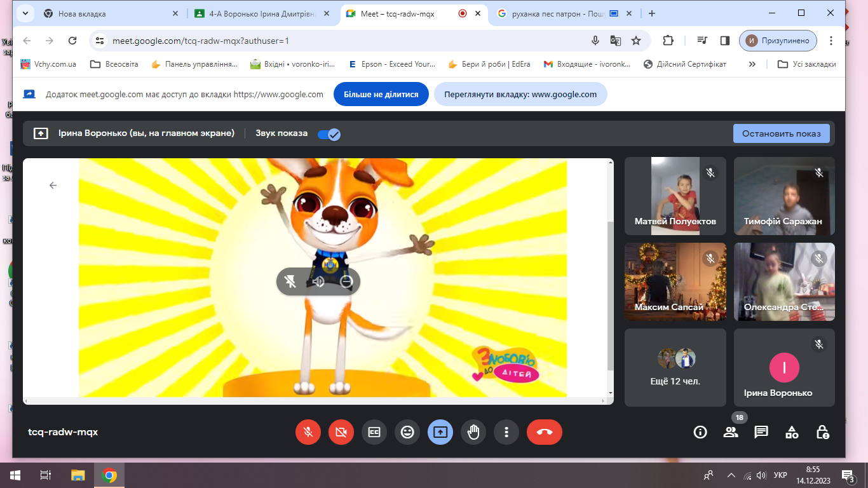Translate this page icon

point(616,41)
